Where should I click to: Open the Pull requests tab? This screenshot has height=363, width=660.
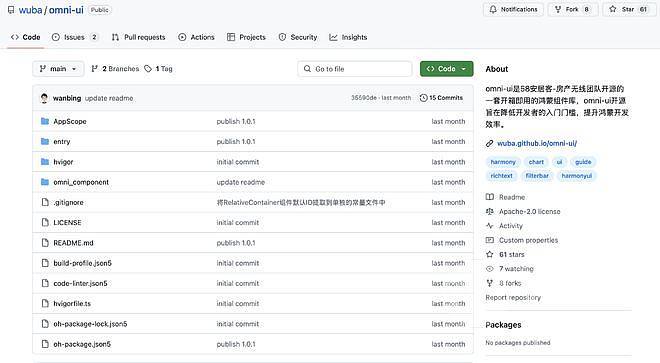click(138, 37)
